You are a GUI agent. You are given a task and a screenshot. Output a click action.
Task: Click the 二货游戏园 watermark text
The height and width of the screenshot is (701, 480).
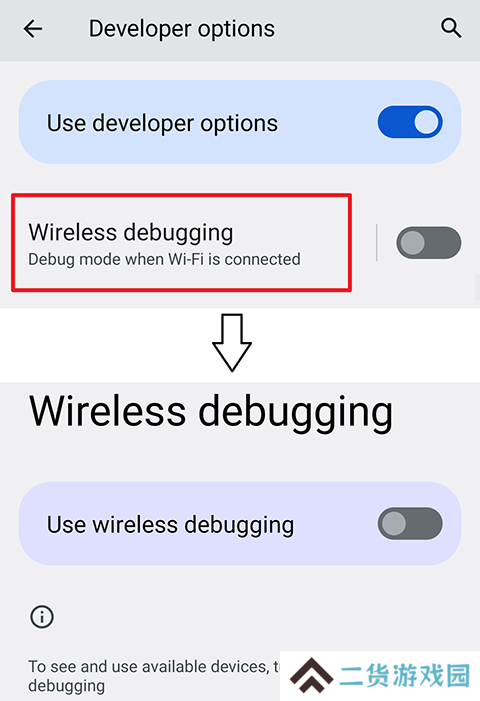pyautogui.click(x=404, y=675)
